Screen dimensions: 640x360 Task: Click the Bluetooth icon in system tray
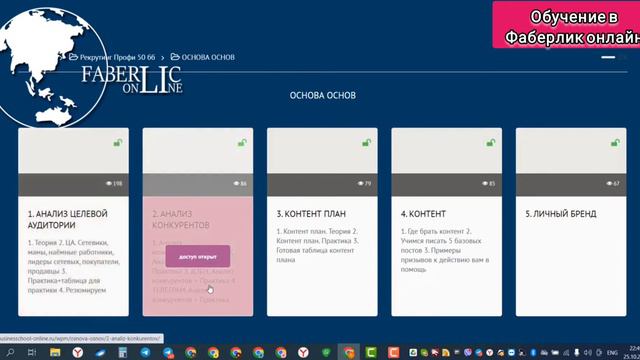[533, 352]
